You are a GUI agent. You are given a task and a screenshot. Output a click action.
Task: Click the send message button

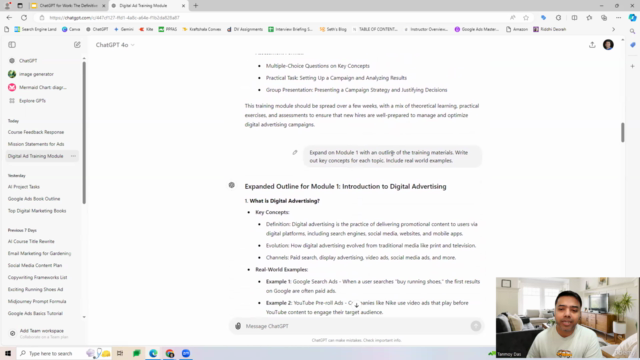(x=476, y=326)
